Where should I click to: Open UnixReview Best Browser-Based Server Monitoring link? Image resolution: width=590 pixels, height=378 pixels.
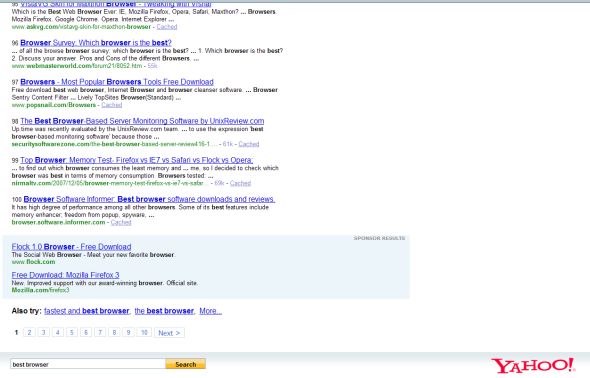tap(142, 121)
